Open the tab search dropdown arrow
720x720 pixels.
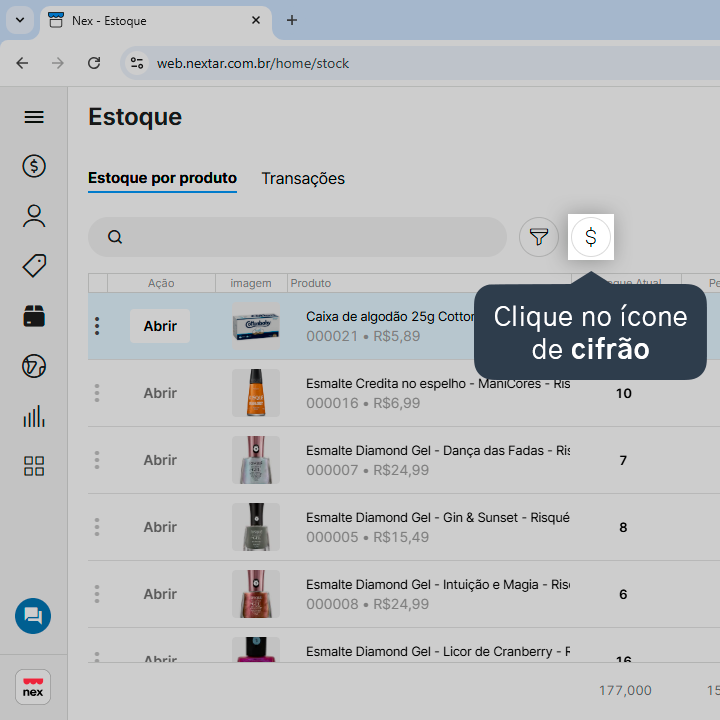(x=20, y=20)
